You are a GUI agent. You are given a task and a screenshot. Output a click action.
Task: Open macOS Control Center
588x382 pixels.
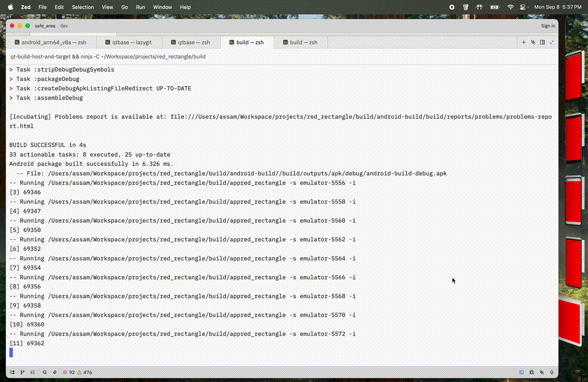tap(523, 7)
